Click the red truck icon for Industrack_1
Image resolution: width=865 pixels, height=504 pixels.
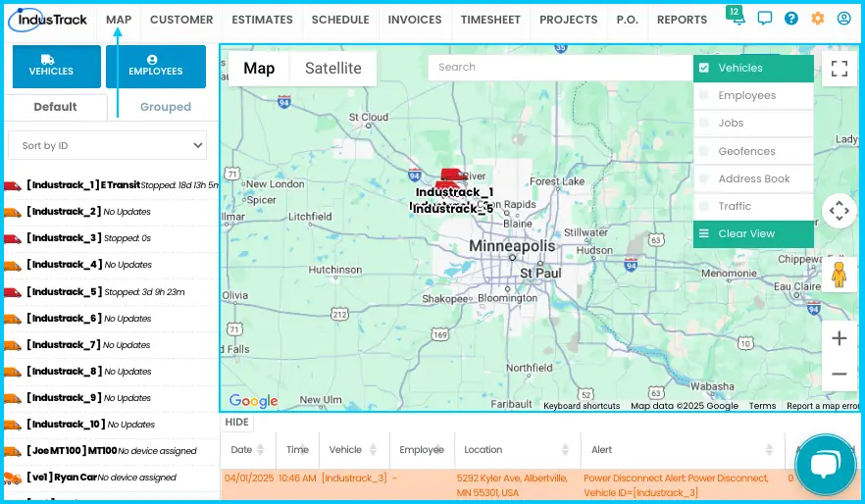coord(13,186)
